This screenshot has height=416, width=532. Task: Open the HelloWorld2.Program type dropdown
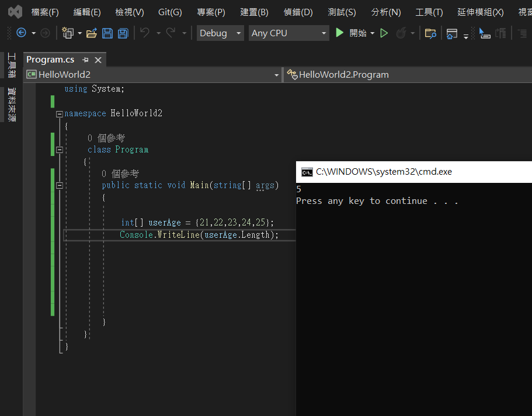tap(408, 75)
